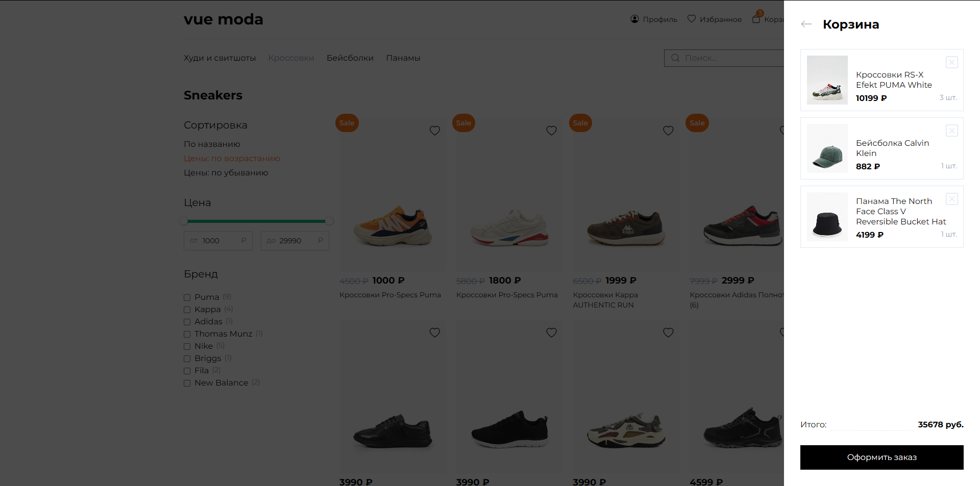Focus the minimum price field 1000
980x486 pixels.
[218, 241]
